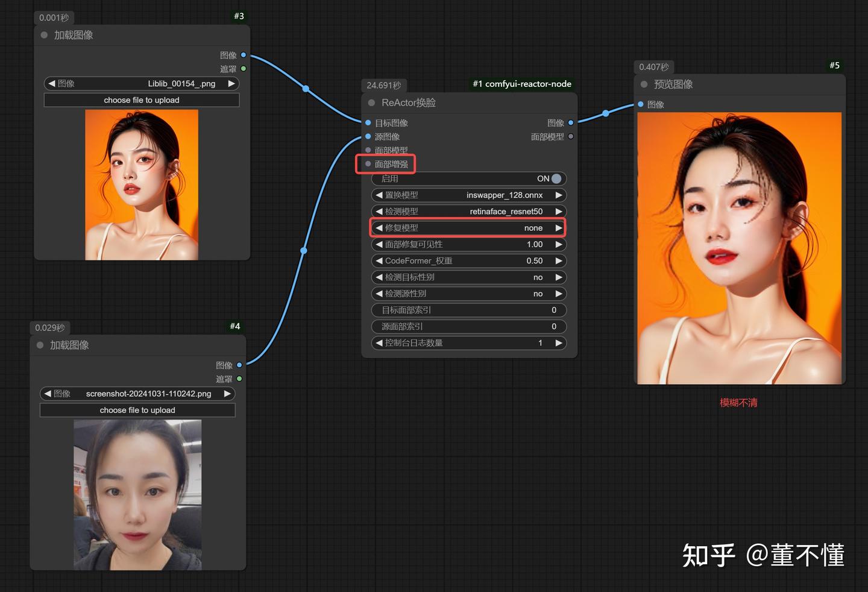Click the 图像 output socket on node #3 加载图像
This screenshot has height=592, width=868.
point(243,55)
